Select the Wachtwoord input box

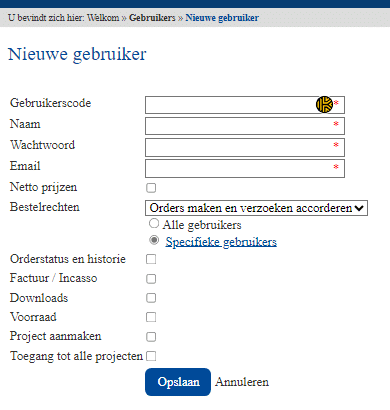tap(245, 147)
